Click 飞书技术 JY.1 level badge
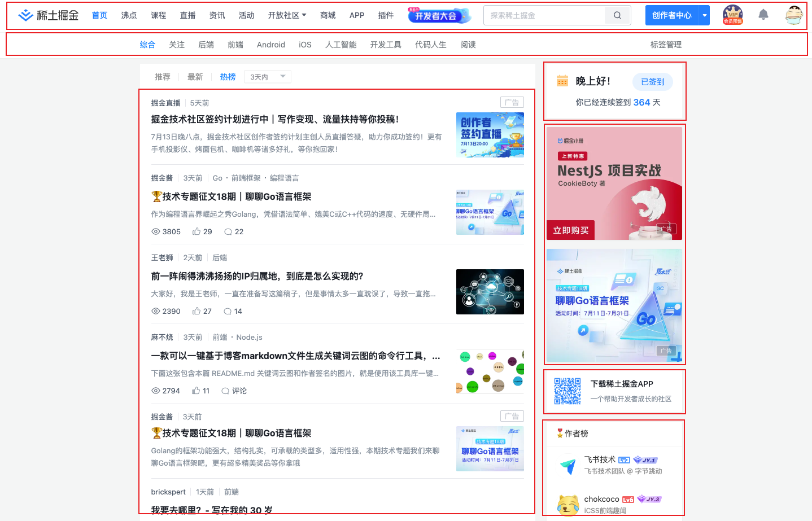 coord(645,460)
